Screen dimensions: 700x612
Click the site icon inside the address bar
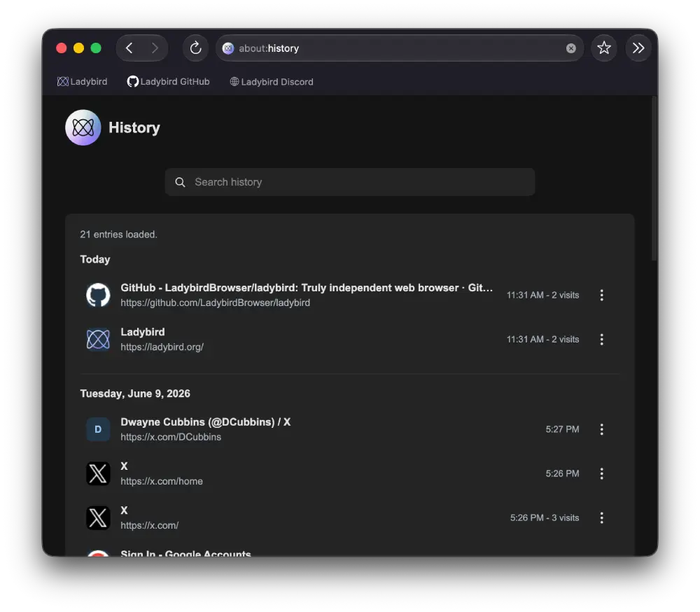(228, 48)
